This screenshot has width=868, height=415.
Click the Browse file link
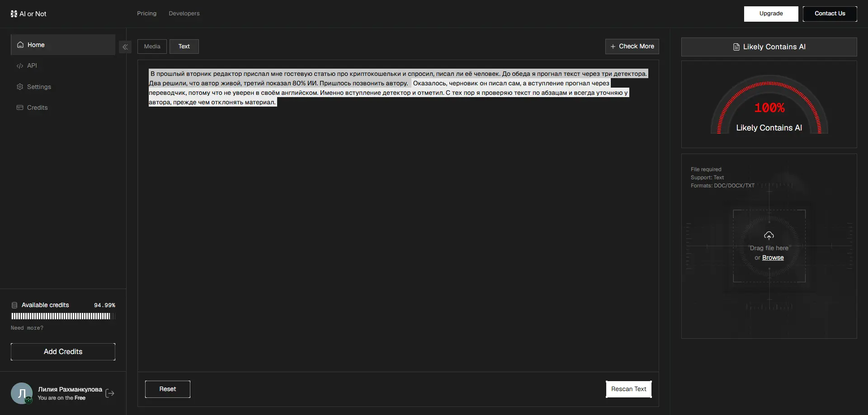click(x=773, y=258)
